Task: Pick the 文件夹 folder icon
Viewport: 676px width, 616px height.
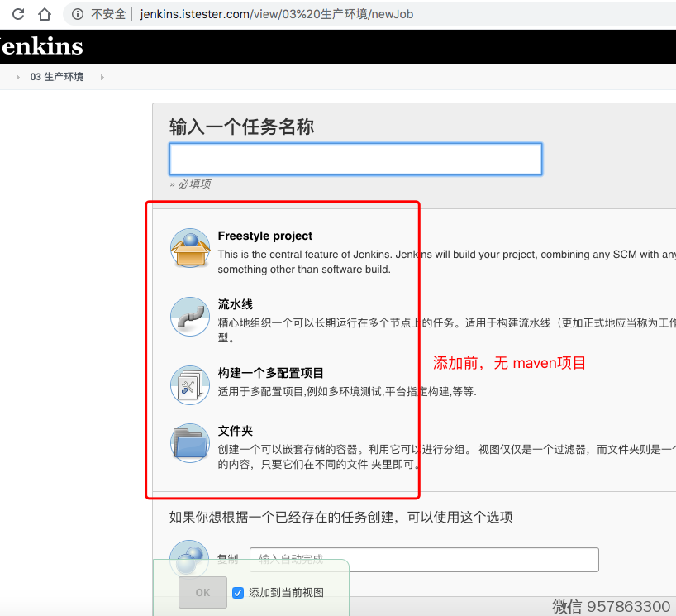Action: pos(190,442)
